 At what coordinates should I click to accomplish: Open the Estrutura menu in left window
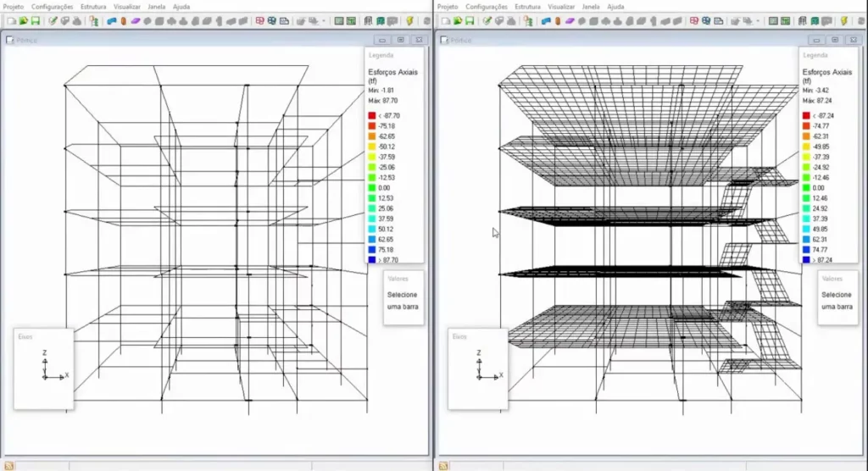(93, 6)
